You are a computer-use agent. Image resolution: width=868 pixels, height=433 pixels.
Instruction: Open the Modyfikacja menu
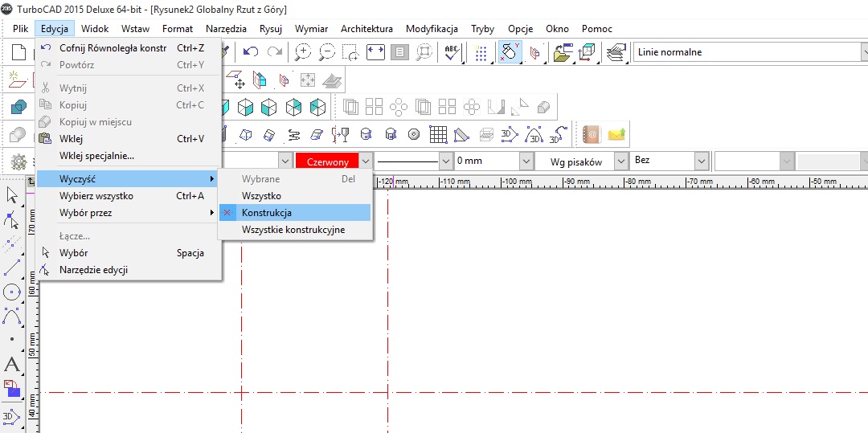point(432,29)
